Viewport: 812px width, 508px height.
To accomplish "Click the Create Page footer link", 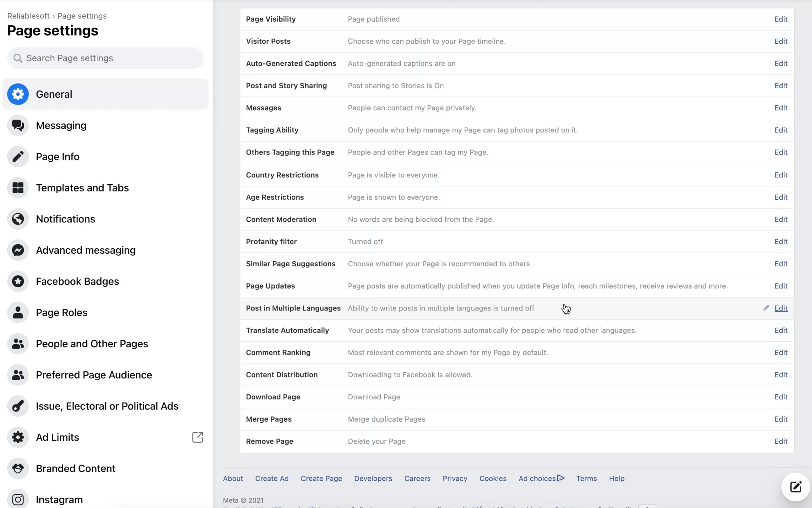I will [x=321, y=478].
